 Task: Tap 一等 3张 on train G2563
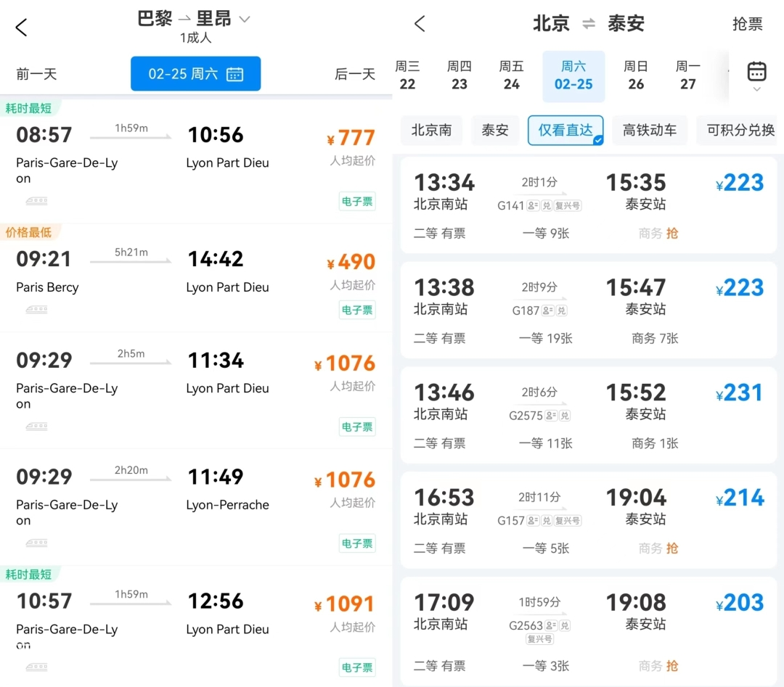(x=545, y=666)
